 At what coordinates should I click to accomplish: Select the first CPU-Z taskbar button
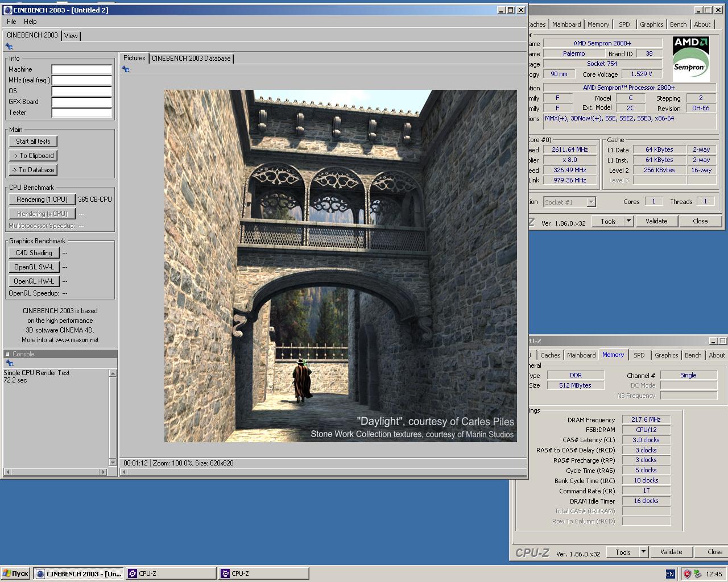[171, 573]
